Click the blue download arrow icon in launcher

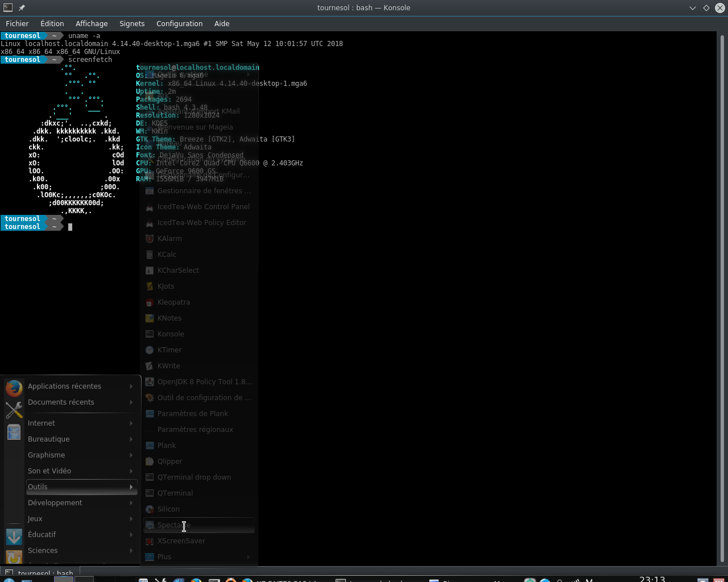[14, 537]
